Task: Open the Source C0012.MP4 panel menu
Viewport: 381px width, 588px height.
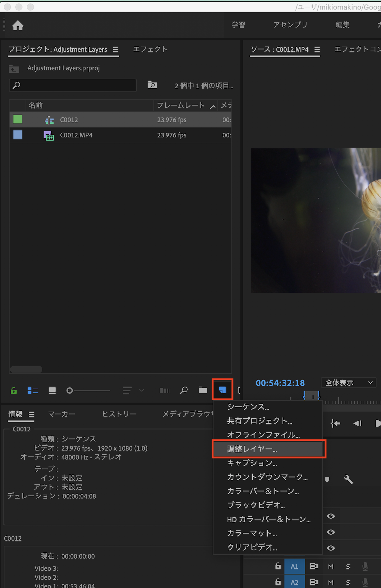Action: 317,50
